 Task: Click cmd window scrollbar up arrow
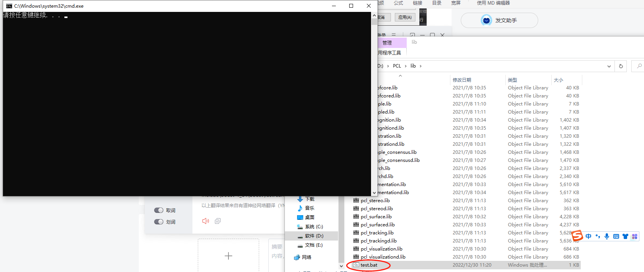click(374, 15)
